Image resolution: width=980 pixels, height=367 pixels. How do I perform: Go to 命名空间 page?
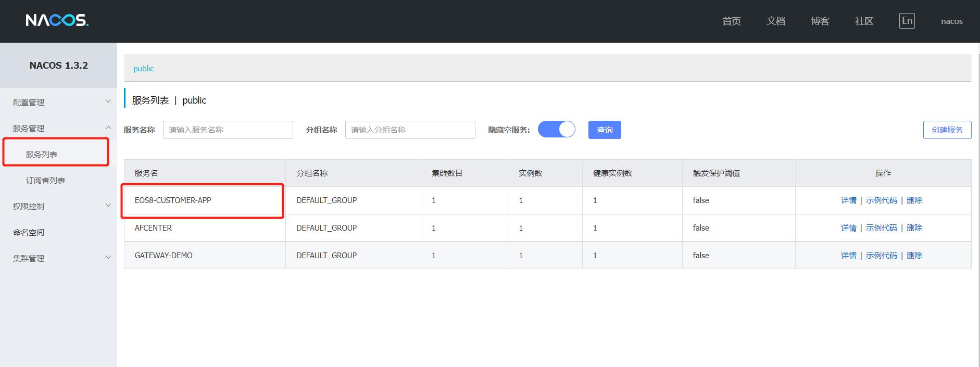[x=29, y=232]
